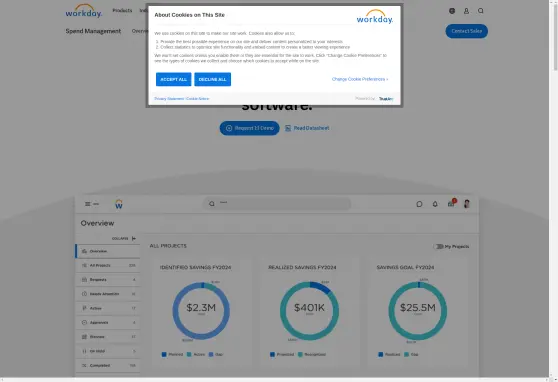Image resolution: width=558 pixels, height=382 pixels.
Task: Click the "About Cookies on This Site" title
Action: pos(189,15)
